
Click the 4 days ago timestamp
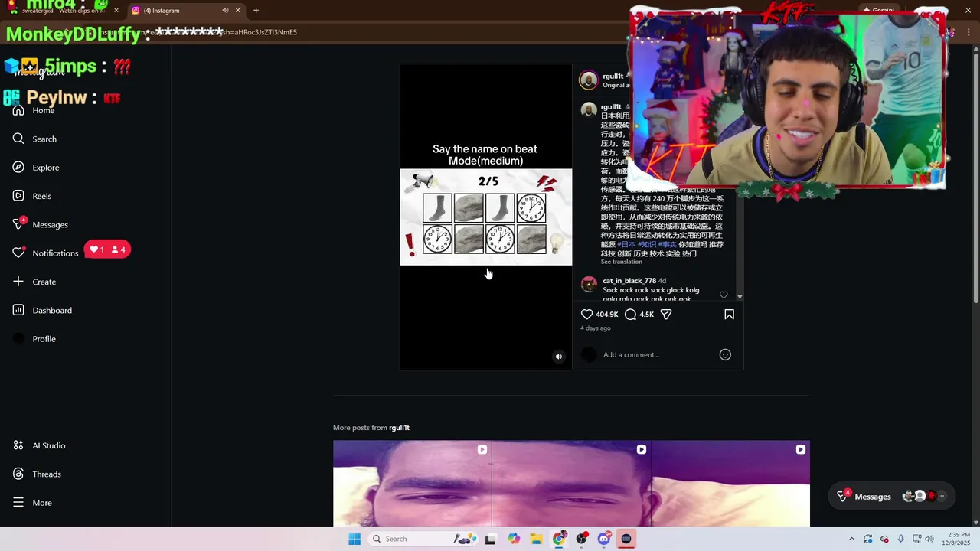pos(595,328)
